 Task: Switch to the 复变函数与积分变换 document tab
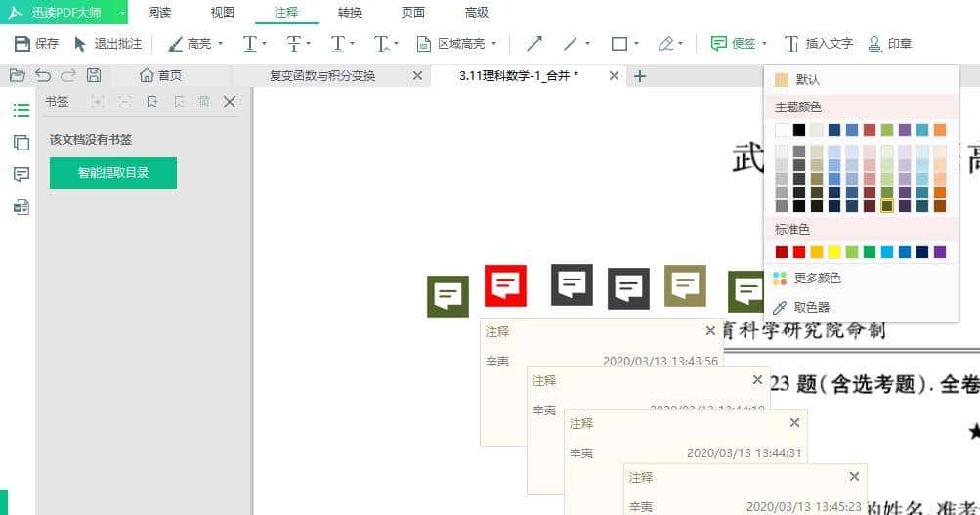[322, 76]
